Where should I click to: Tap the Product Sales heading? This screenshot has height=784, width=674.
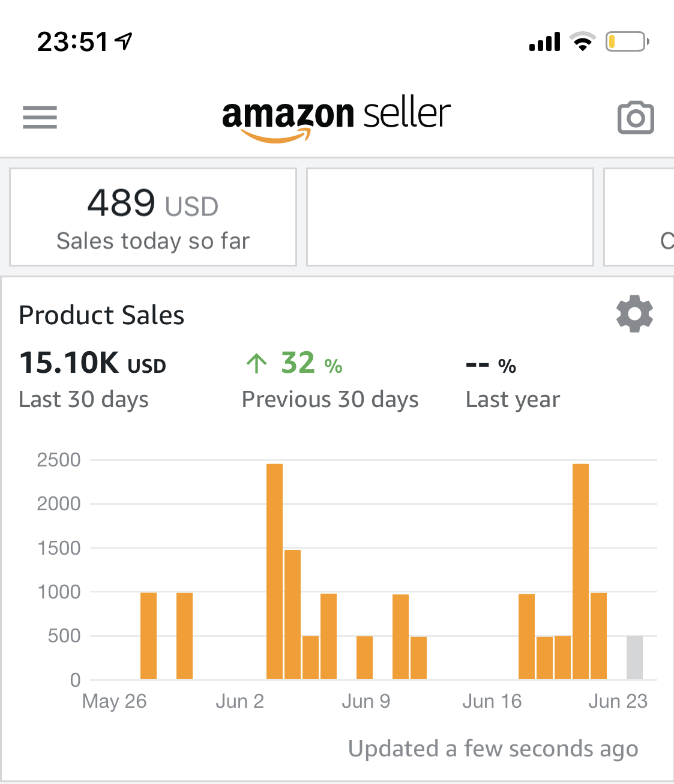(x=101, y=315)
